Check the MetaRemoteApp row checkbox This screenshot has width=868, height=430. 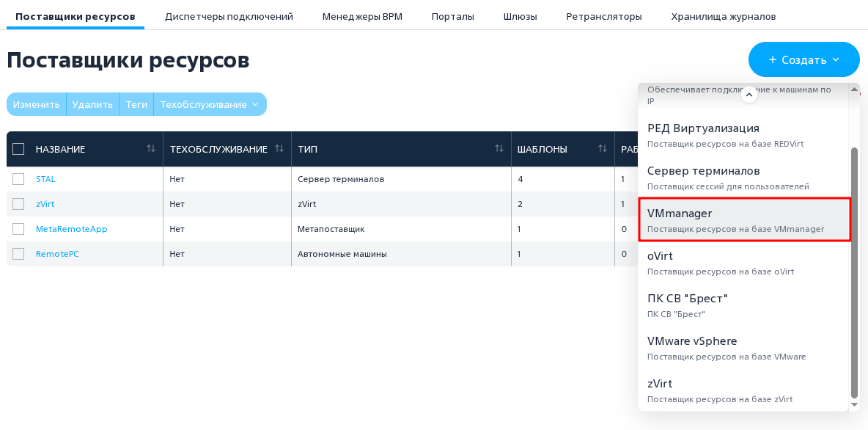18,229
